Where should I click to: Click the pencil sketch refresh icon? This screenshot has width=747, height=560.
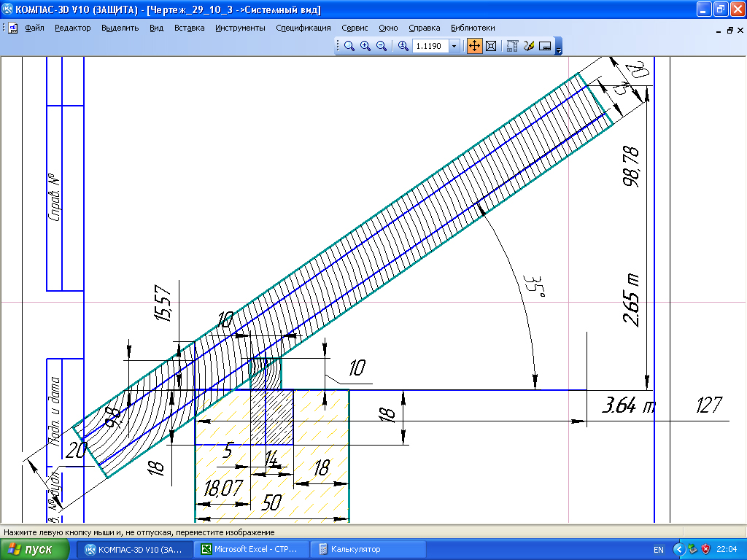click(529, 46)
